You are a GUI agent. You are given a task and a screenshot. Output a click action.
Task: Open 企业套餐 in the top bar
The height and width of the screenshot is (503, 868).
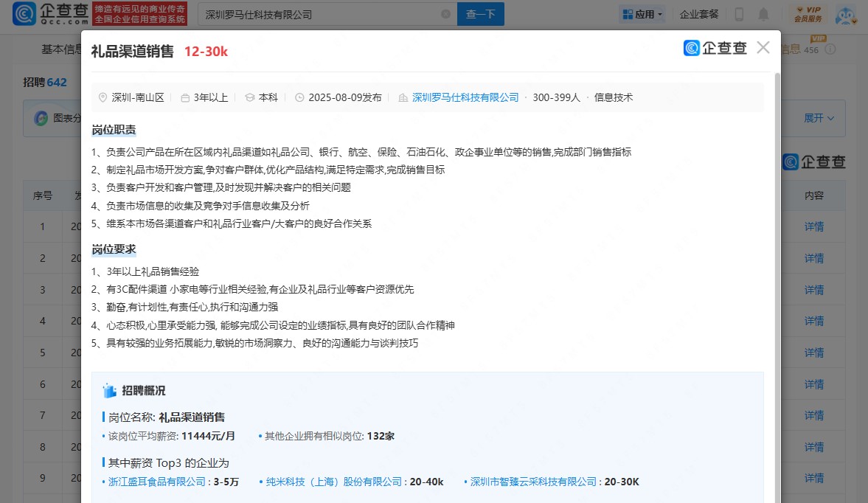[x=699, y=15]
